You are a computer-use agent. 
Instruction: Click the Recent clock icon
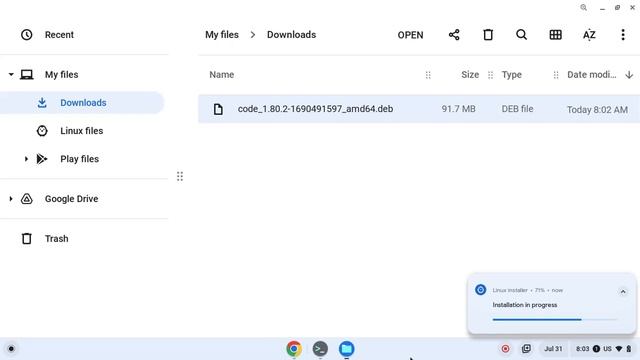pos(27,35)
